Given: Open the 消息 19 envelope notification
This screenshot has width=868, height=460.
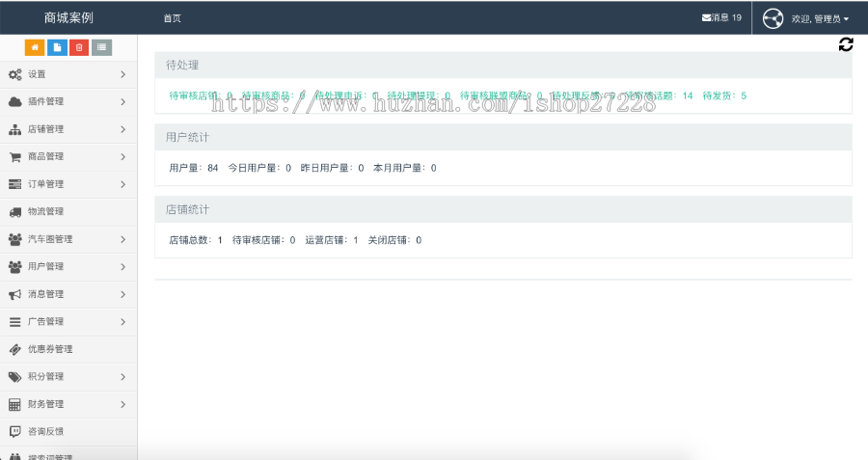Looking at the screenshot, I should [721, 17].
